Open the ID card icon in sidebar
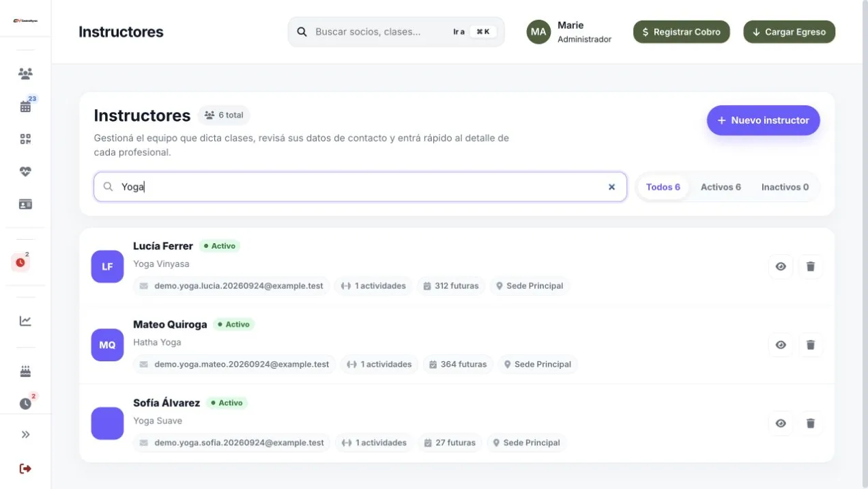Image resolution: width=868 pixels, height=489 pixels. [x=25, y=204]
